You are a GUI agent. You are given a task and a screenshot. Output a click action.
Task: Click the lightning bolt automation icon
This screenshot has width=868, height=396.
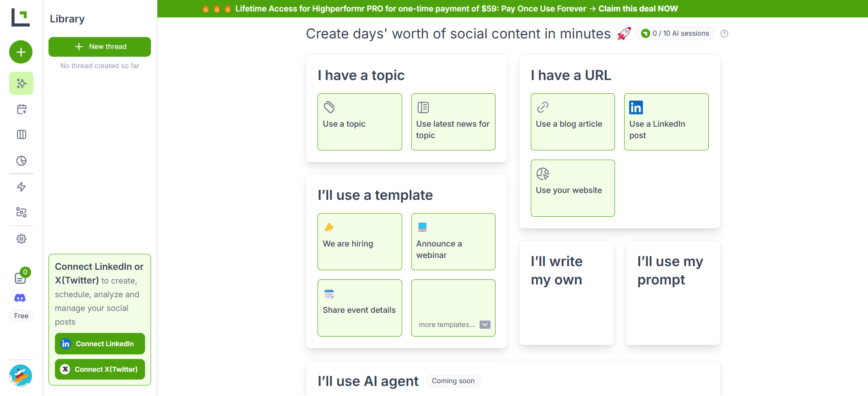click(22, 187)
